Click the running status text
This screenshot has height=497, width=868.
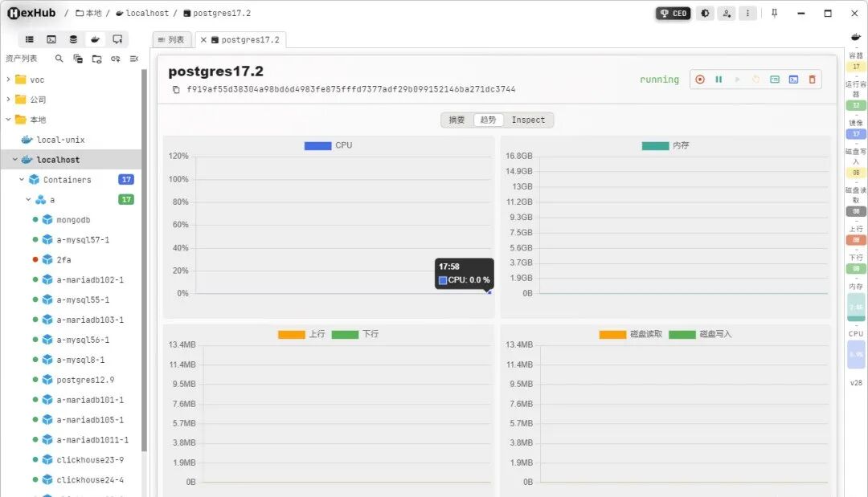pos(659,79)
